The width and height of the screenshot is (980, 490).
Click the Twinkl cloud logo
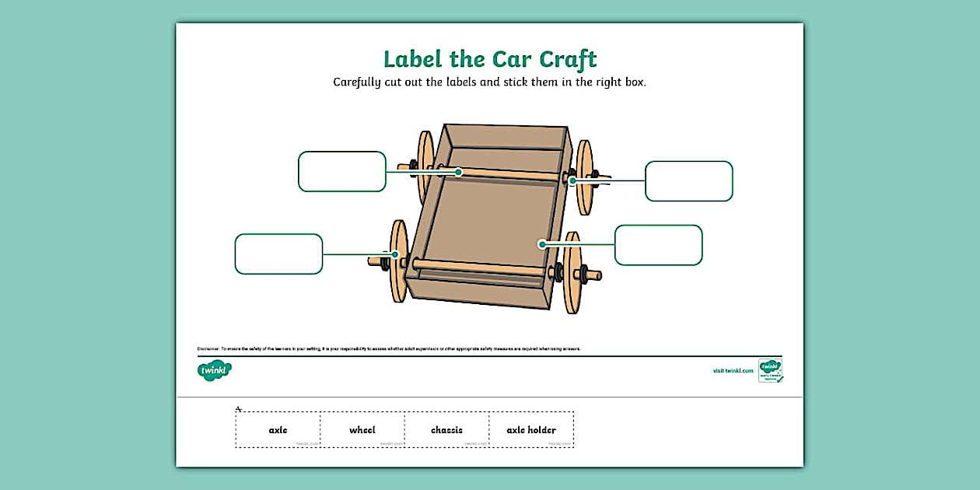coord(215,371)
